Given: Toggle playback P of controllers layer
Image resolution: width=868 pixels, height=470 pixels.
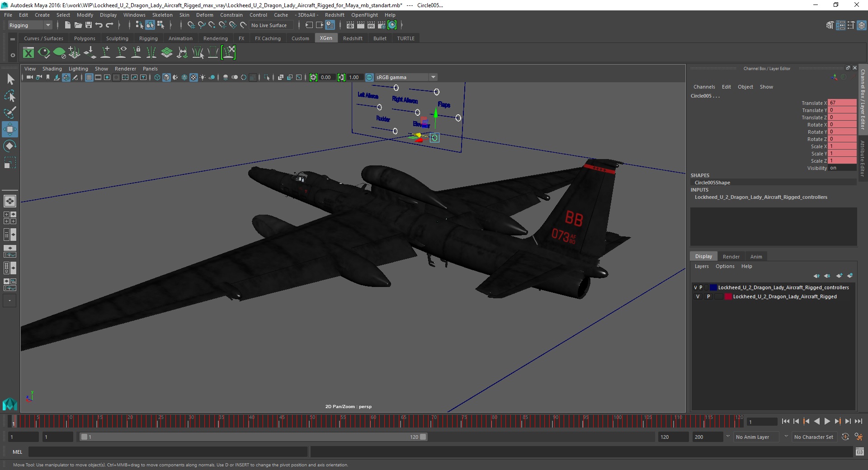Looking at the screenshot, I should pos(701,287).
